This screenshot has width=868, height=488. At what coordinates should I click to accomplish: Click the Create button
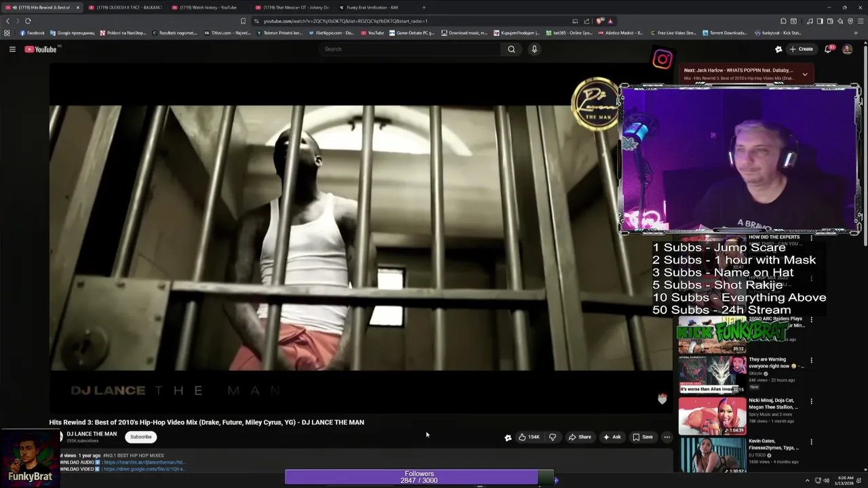[802, 49]
